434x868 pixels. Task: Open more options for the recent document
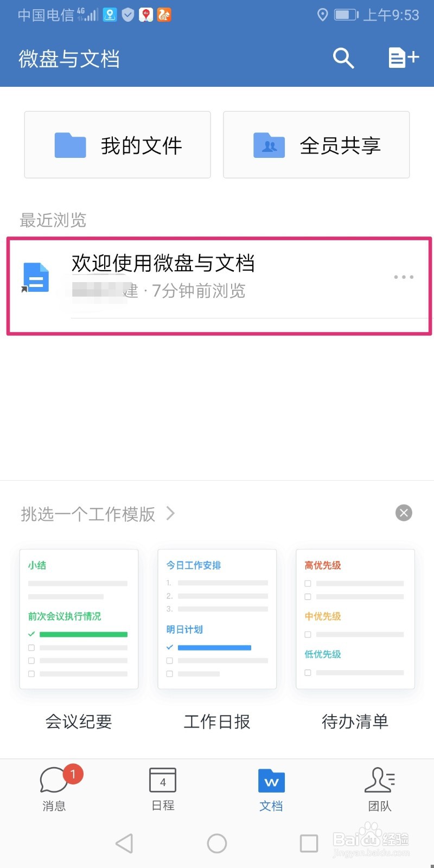404,277
